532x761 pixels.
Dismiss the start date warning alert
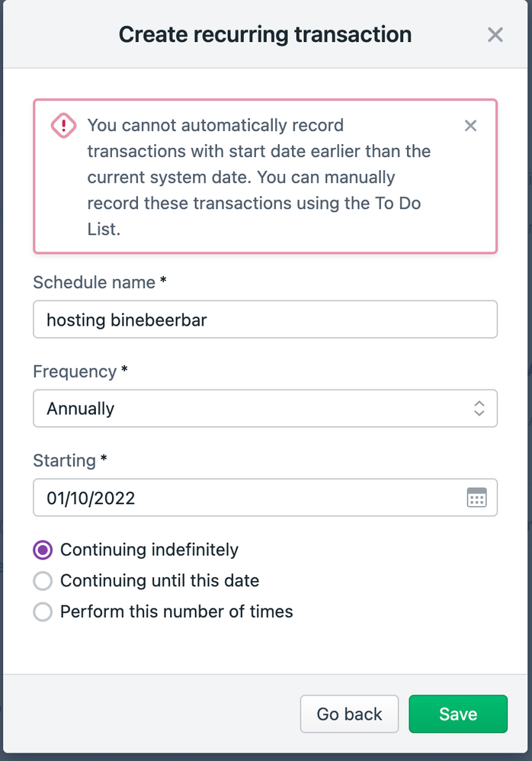[x=471, y=126]
